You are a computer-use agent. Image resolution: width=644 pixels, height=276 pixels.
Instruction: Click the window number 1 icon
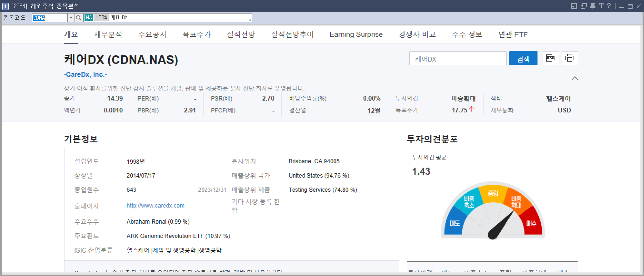[x=5, y=6]
